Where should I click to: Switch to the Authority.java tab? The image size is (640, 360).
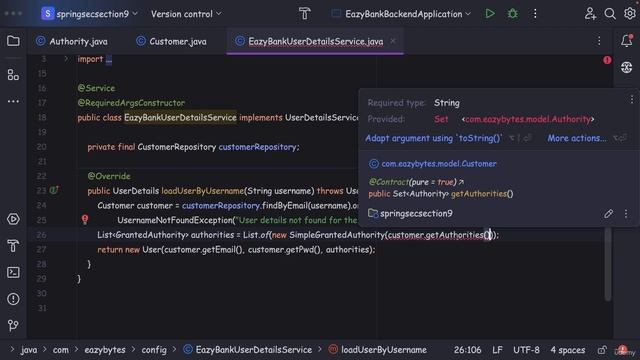(72, 41)
